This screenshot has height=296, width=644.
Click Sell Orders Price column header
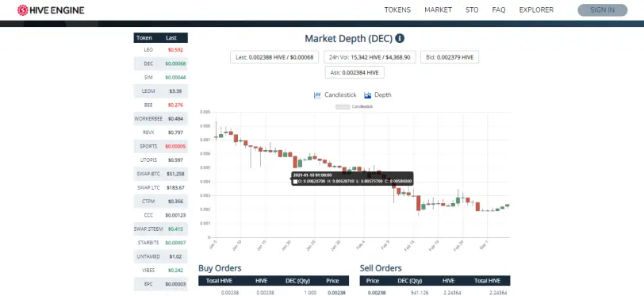pyautogui.click(x=373, y=281)
